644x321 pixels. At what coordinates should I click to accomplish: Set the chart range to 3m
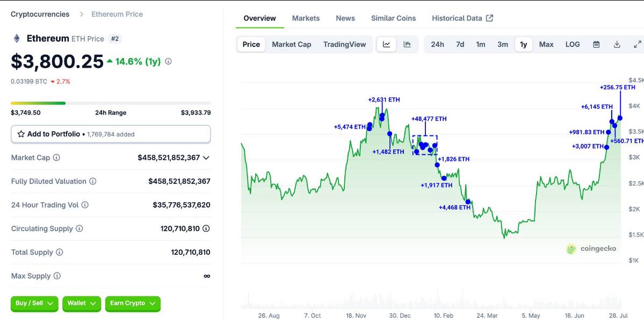503,45
